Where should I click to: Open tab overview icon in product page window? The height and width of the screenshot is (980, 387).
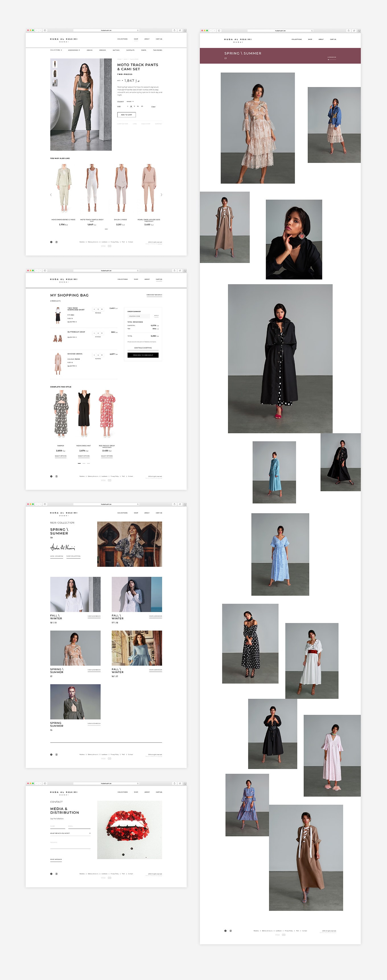coord(180,30)
